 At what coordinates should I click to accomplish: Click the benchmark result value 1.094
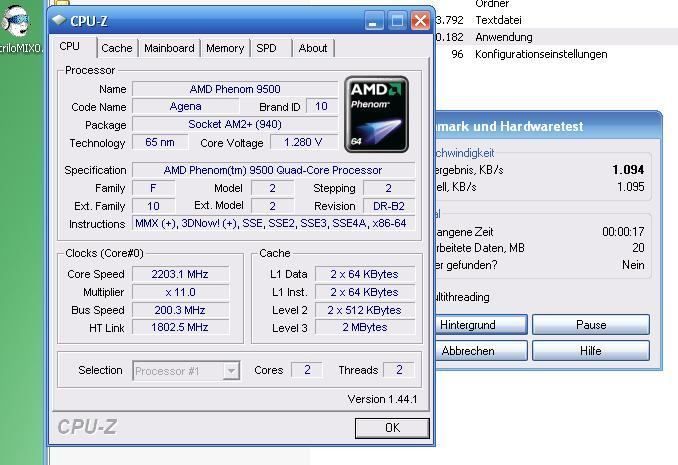click(628, 170)
